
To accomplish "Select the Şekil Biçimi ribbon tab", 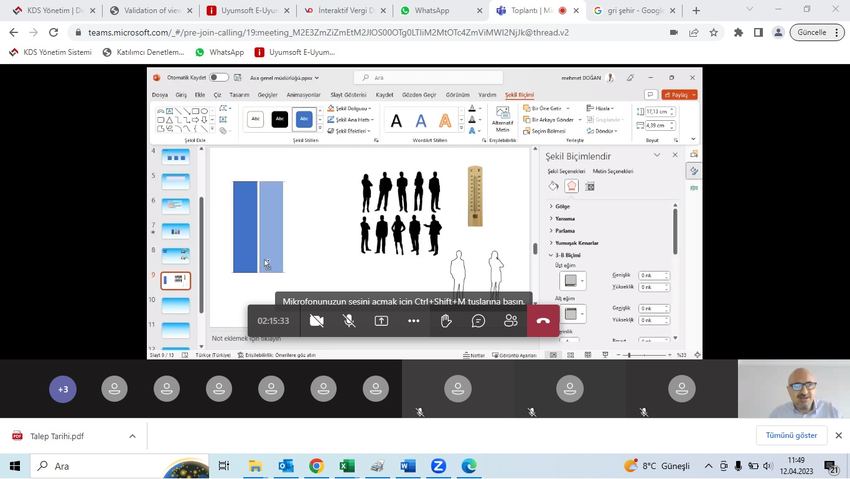I will click(x=519, y=95).
